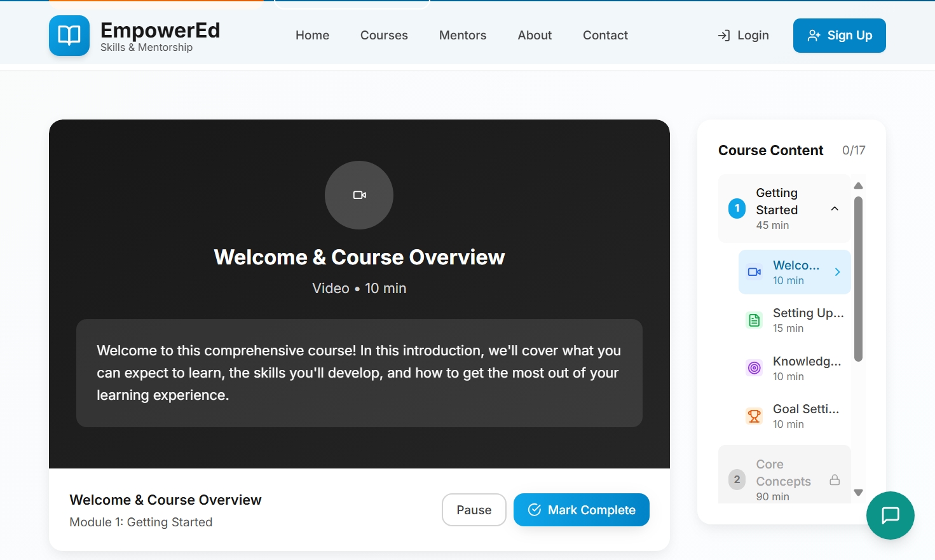The image size is (935, 560).
Task: Go to the Home page
Action: [x=312, y=36]
